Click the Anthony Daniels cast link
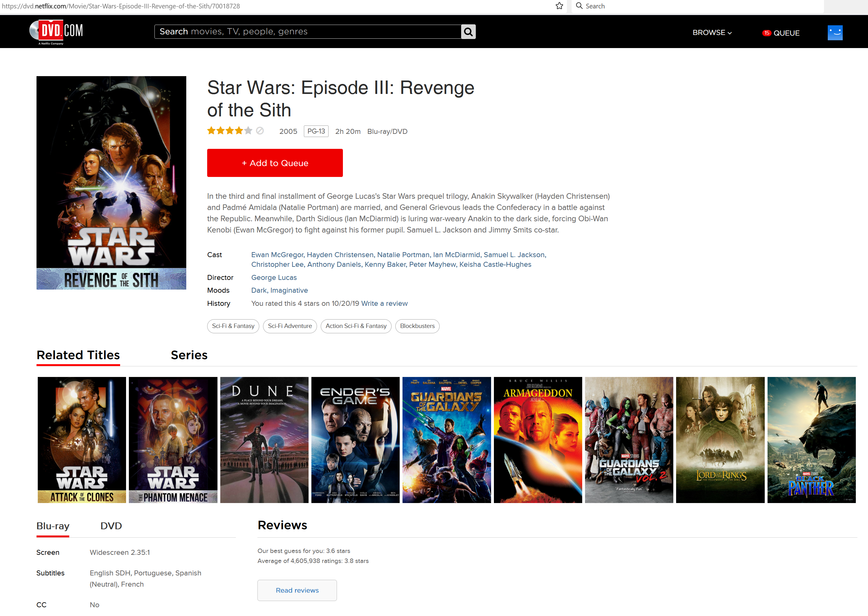 334,265
